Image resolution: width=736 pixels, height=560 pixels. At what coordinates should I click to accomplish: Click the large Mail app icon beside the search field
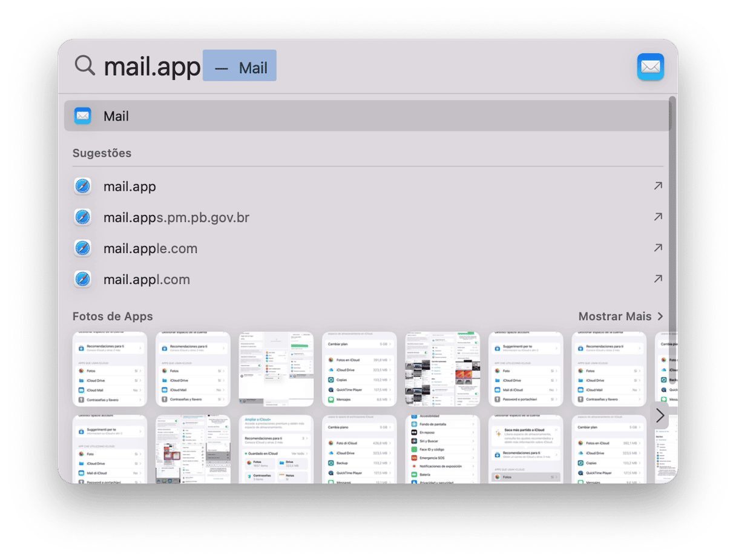(x=651, y=67)
